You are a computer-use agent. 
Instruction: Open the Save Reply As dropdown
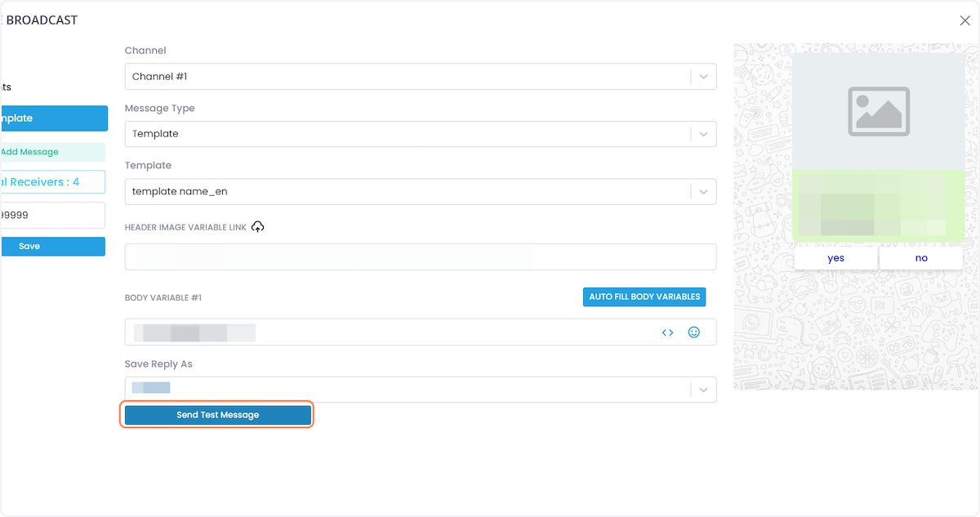[420, 390]
